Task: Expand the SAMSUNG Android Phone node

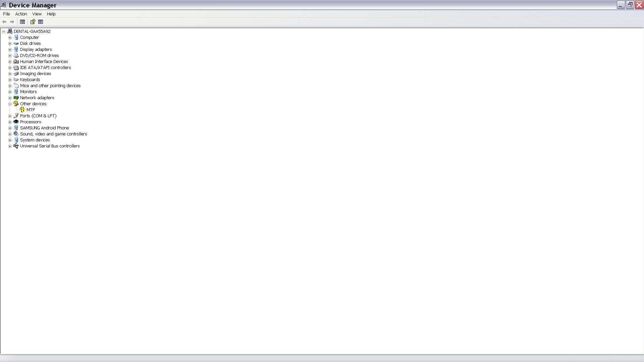Action: tap(10, 128)
